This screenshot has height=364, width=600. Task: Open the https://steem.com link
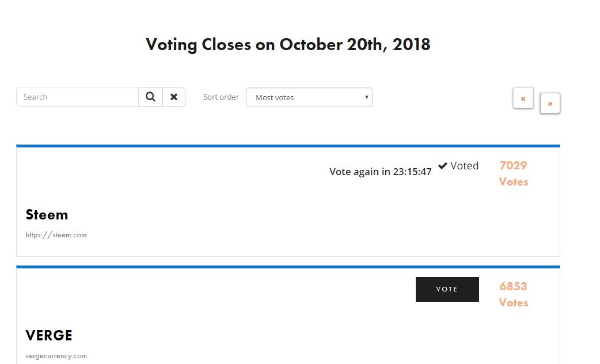(x=56, y=235)
